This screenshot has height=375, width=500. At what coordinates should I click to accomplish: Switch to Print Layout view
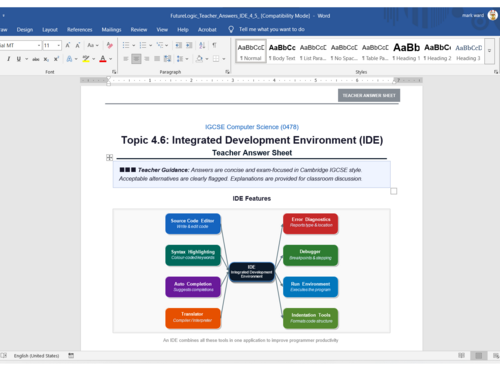tap(479, 356)
